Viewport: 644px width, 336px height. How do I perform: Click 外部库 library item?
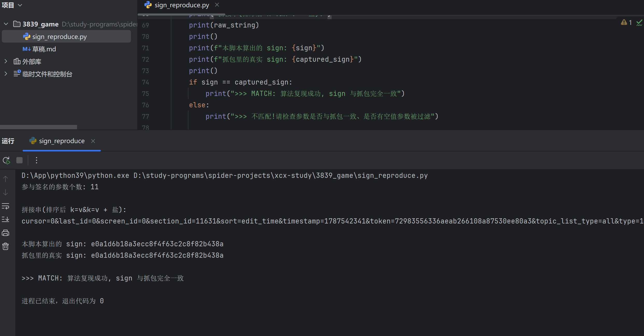click(32, 61)
